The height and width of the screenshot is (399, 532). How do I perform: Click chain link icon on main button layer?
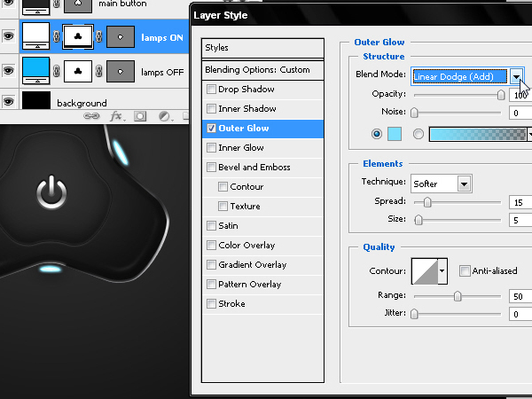pyautogui.click(x=57, y=4)
